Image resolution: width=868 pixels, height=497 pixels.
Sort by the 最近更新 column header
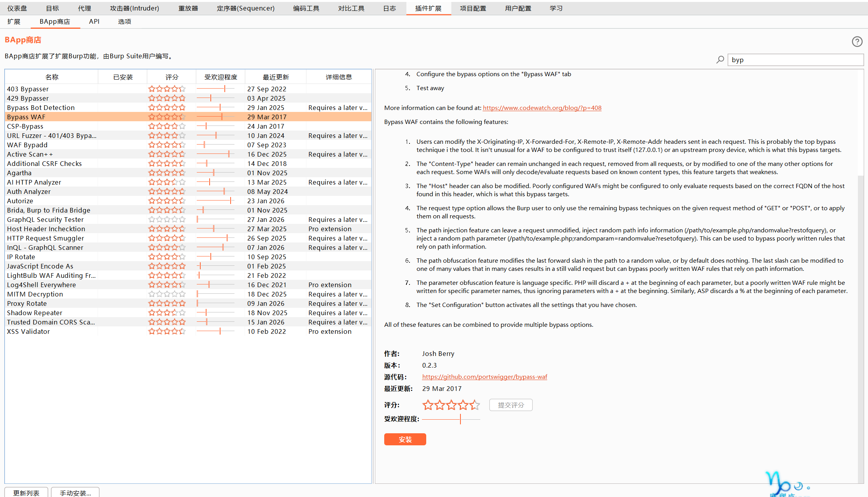coord(276,77)
